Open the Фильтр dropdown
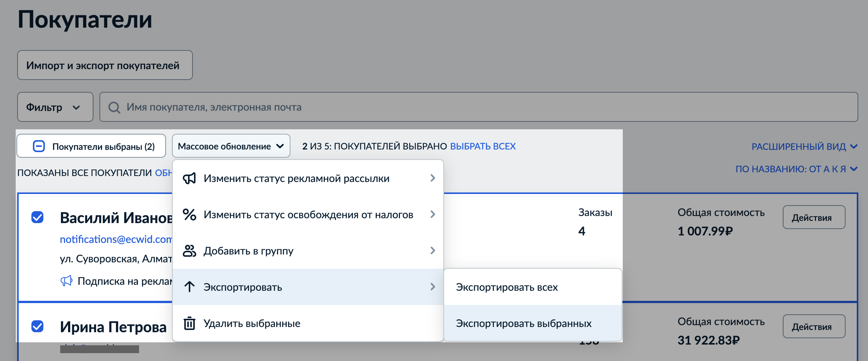 [55, 107]
